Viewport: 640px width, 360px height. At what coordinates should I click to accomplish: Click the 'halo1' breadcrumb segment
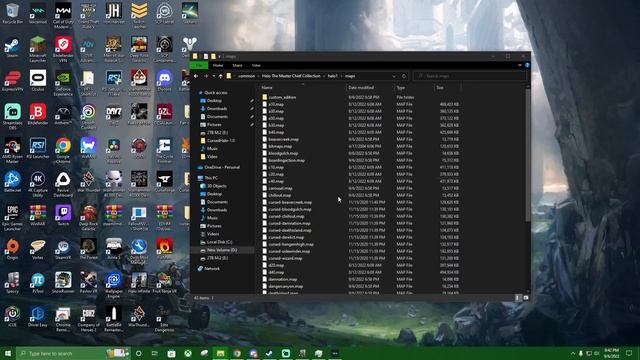point(333,76)
